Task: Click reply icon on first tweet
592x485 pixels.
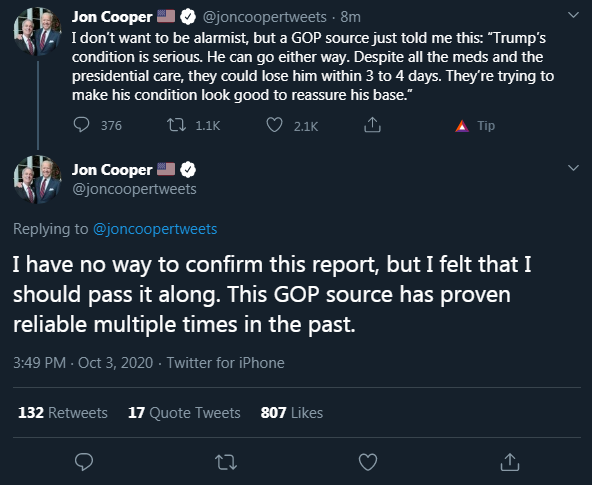Action: coord(81,125)
